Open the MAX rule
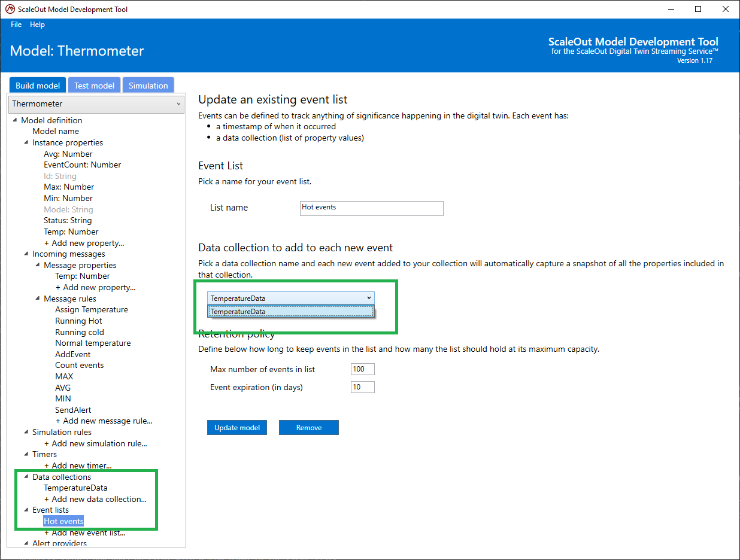740x560 pixels. pos(64,376)
